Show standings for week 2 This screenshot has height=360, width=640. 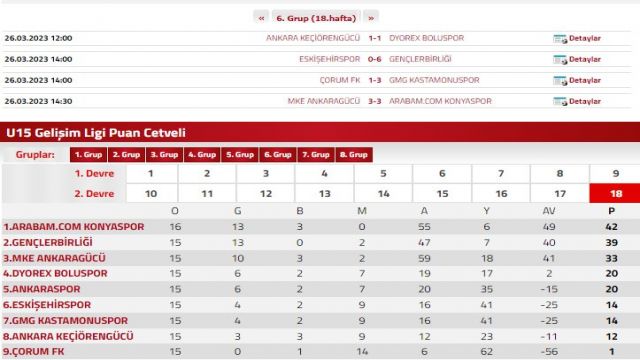click(x=207, y=173)
